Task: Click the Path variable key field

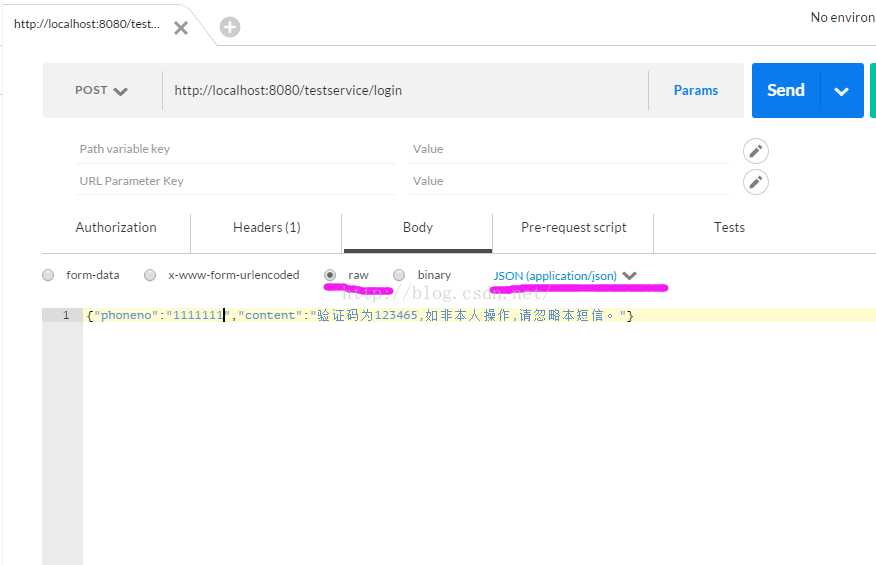Action: [235, 149]
